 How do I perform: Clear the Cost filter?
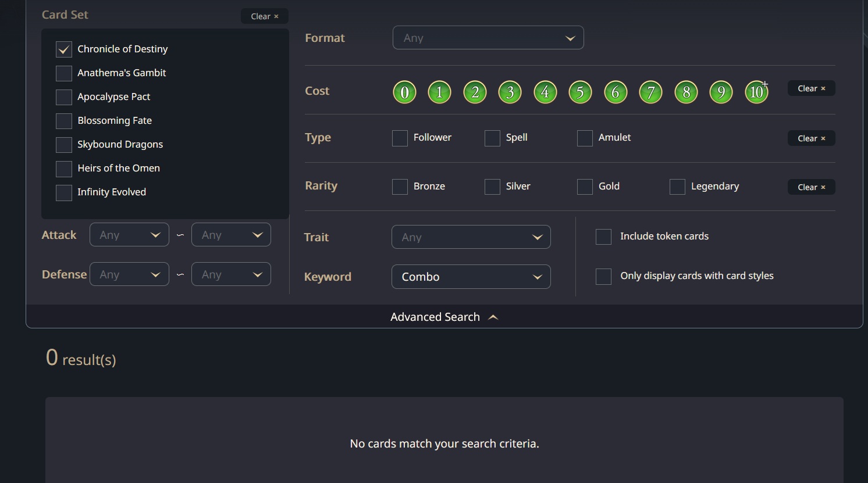pos(812,88)
